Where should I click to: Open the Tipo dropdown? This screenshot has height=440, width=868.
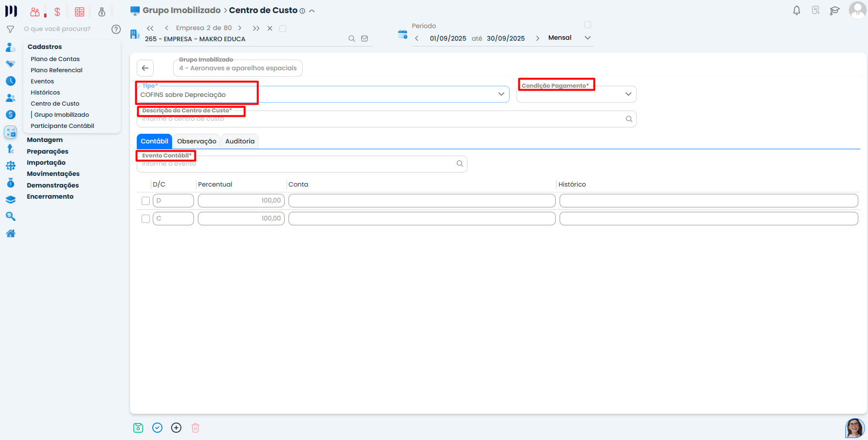pos(501,94)
